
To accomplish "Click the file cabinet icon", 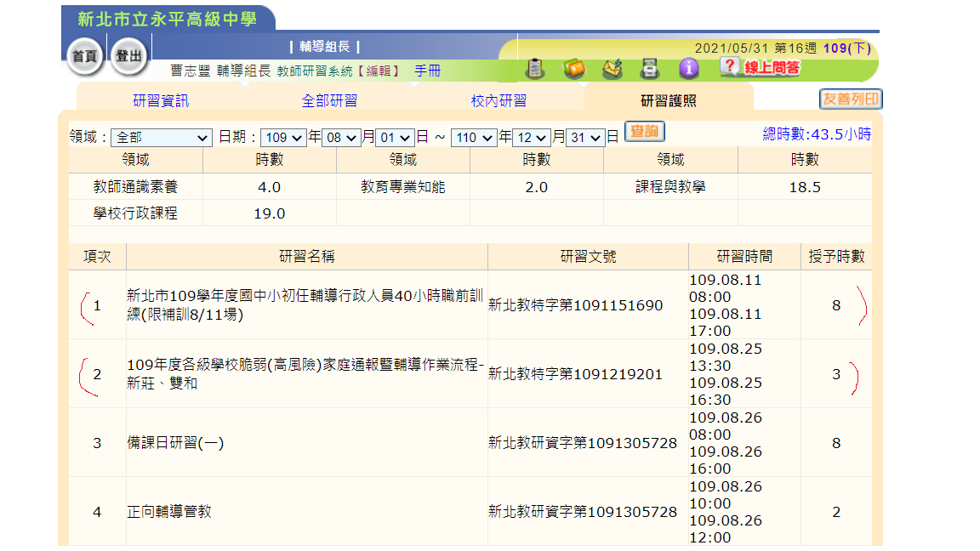I will [x=650, y=69].
